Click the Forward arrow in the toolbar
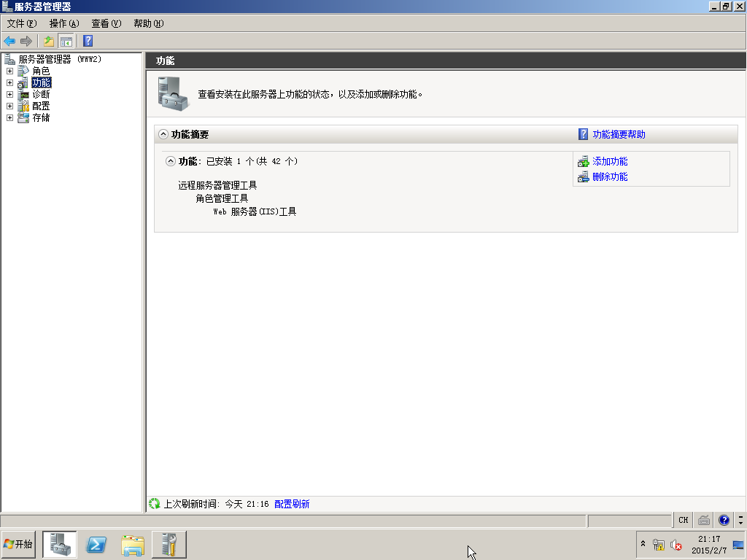Screen dimensions: 747x560 tap(26, 42)
